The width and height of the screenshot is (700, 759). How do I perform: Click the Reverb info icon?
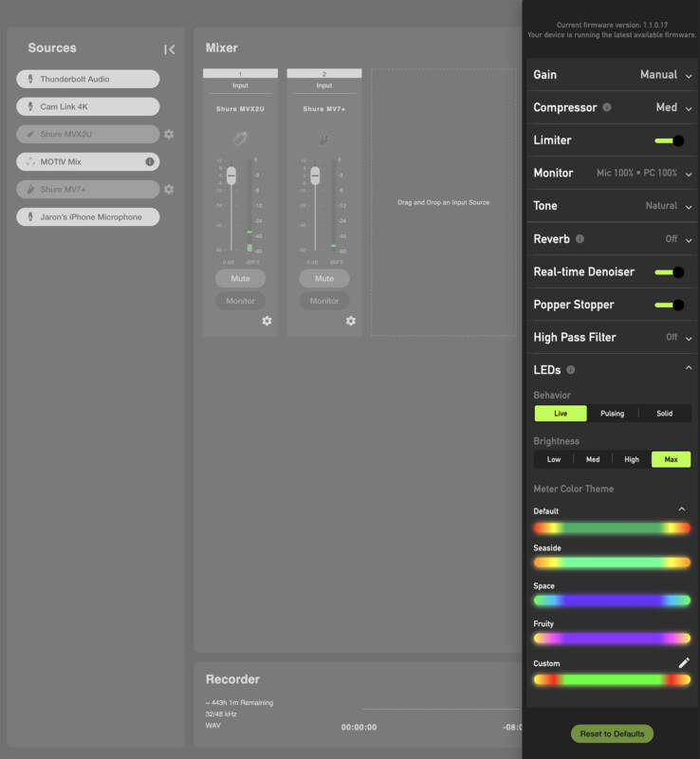pyautogui.click(x=580, y=239)
